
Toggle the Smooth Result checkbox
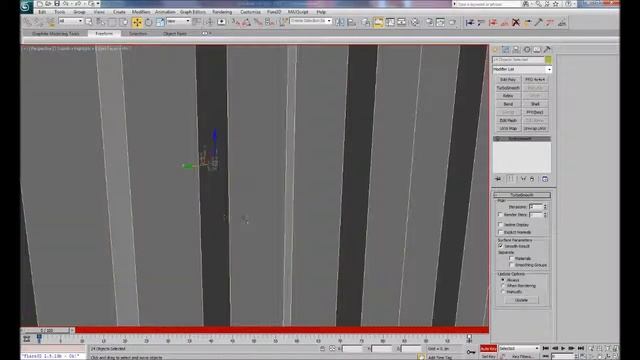[500, 246]
